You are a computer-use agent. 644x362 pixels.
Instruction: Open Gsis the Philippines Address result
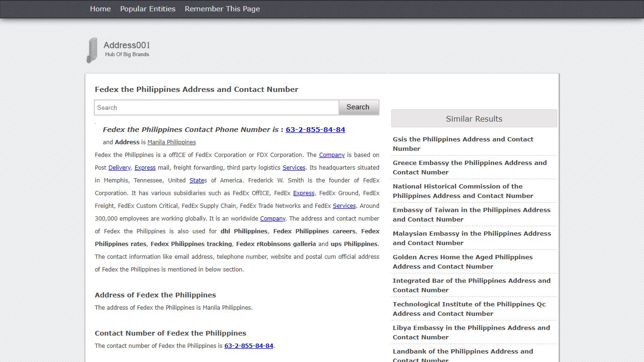click(x=463, y=144)
